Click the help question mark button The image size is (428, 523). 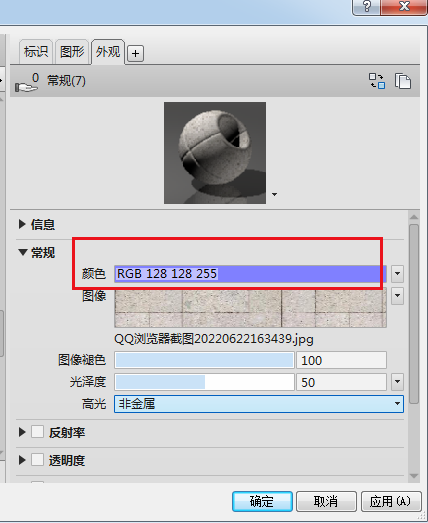[366, 7]
